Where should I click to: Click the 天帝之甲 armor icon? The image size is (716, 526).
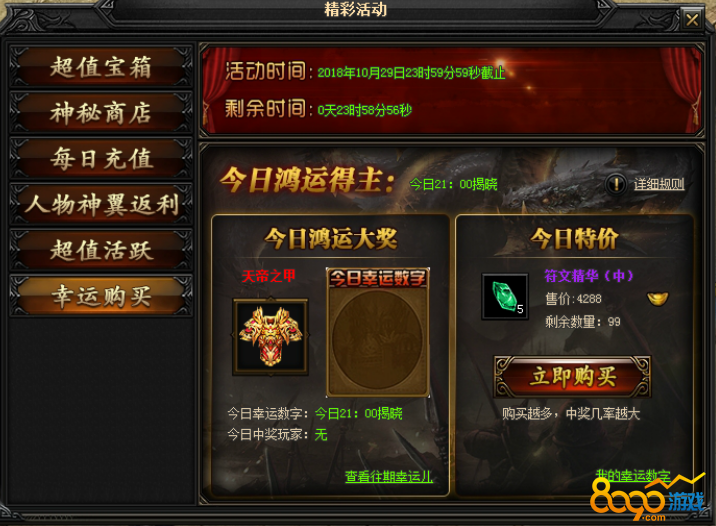pos(271,337)
